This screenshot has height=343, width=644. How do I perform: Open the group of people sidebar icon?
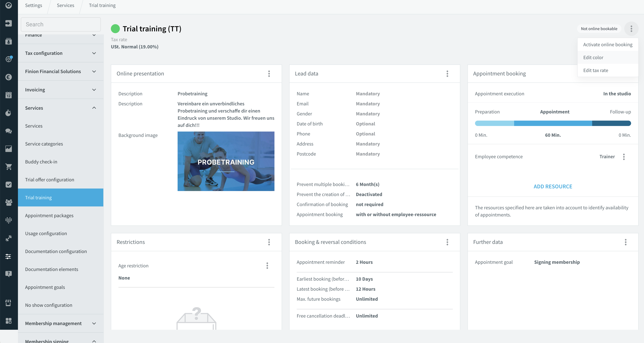click(x=9, y=202)
